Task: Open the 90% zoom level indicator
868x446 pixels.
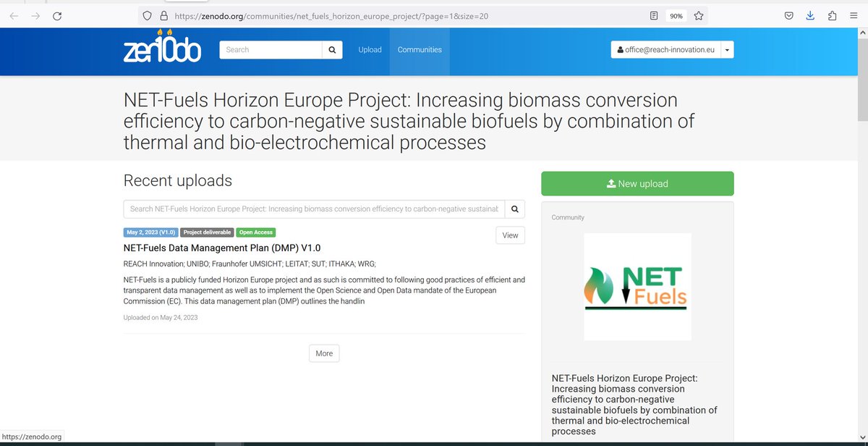Action: (x=676, y=15)
